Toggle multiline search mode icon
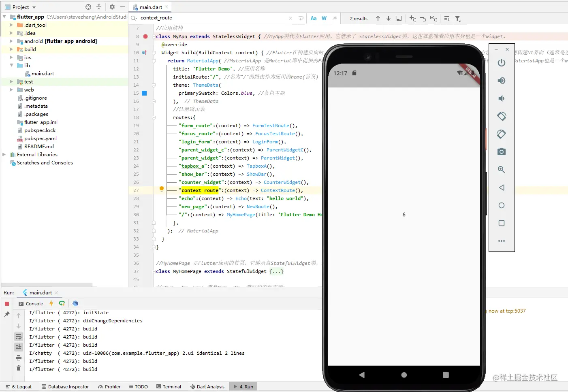 301,18
